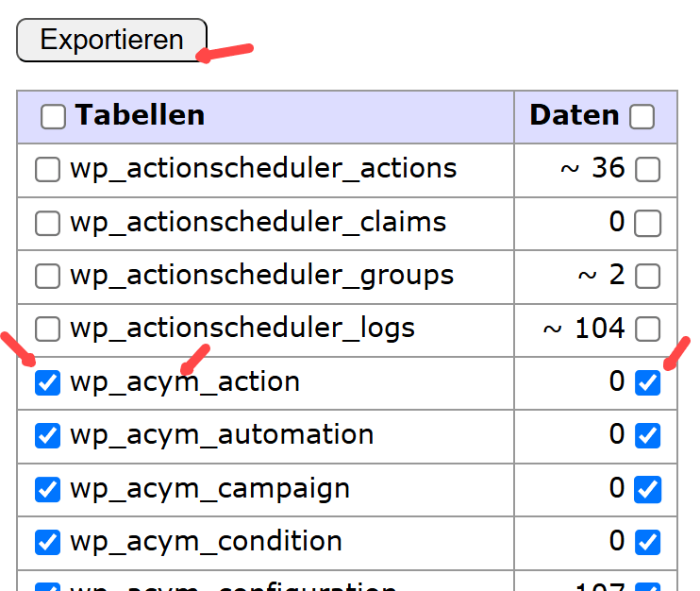Untick the data checkbox for wp_acym_automation
This screenshot has width=700, height=591.
647,436
